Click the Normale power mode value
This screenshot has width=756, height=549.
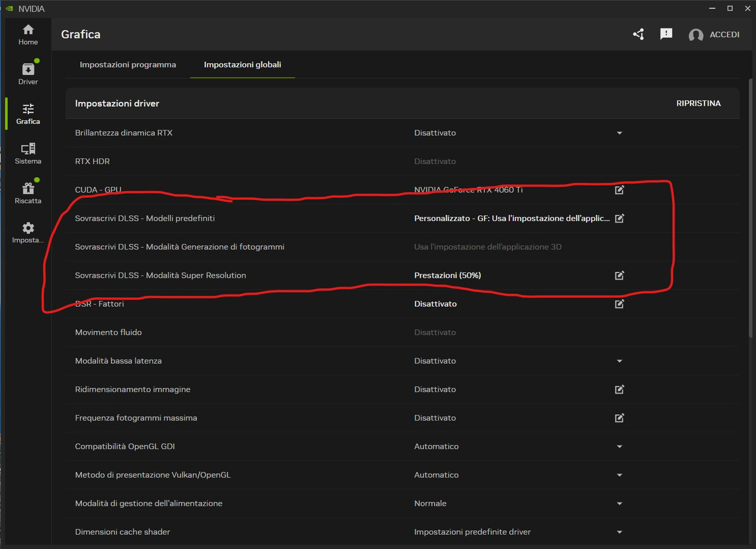(430, 503)
